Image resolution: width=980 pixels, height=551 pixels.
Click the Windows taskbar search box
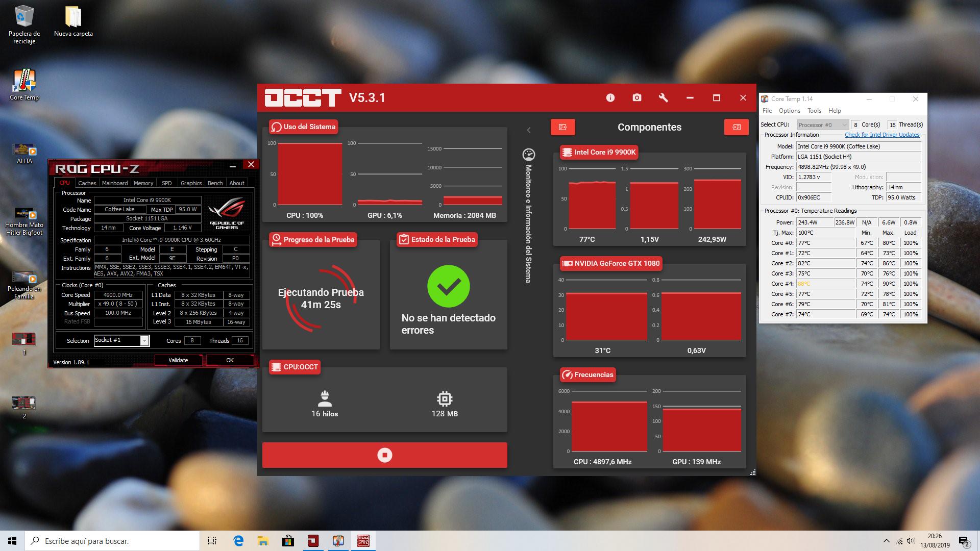coord(112,541)
